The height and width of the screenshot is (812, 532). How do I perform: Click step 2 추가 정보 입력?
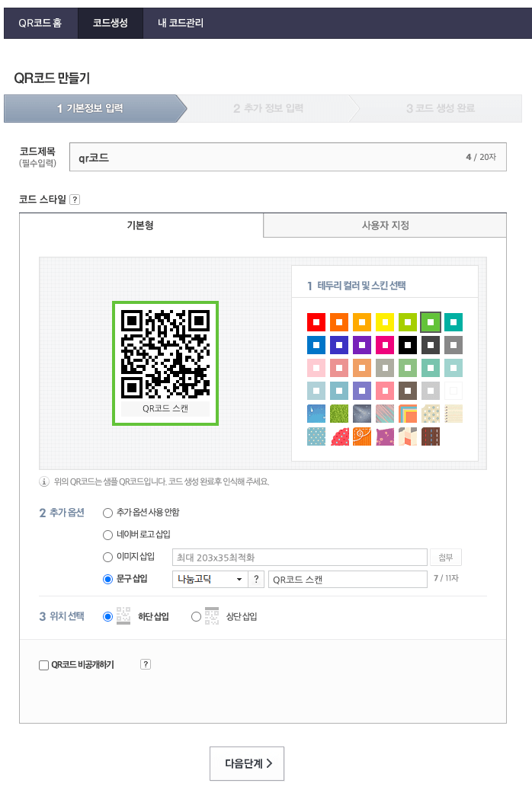(x=268, y=108)
